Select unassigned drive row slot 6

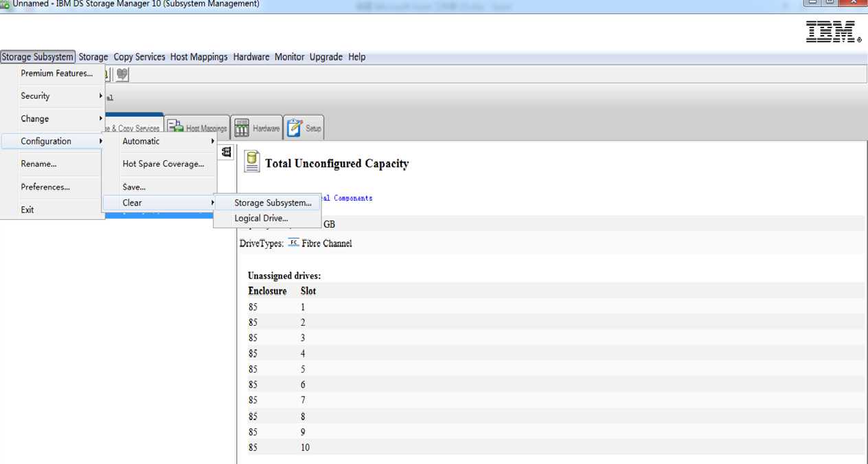click(x=556, y=385)
